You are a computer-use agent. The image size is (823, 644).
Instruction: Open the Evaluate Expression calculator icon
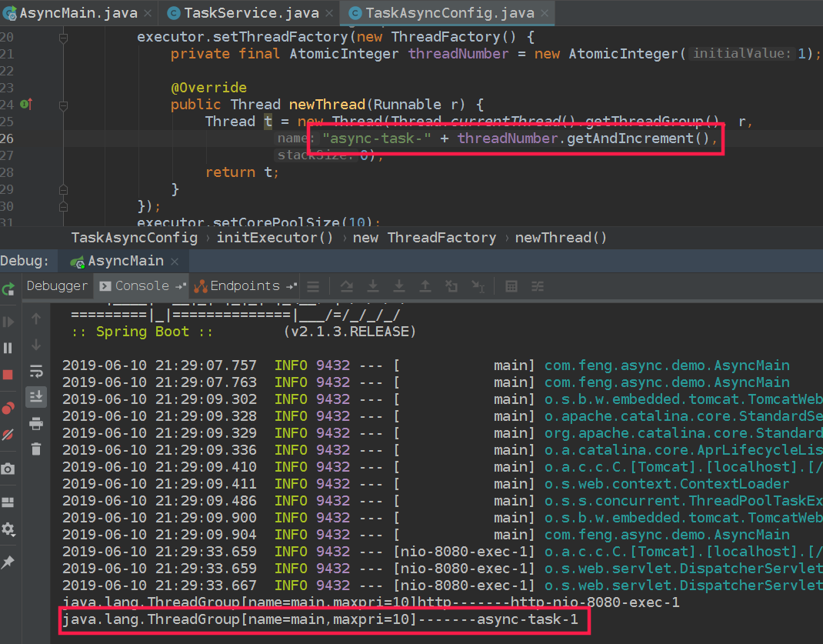(x=511, y=286)
